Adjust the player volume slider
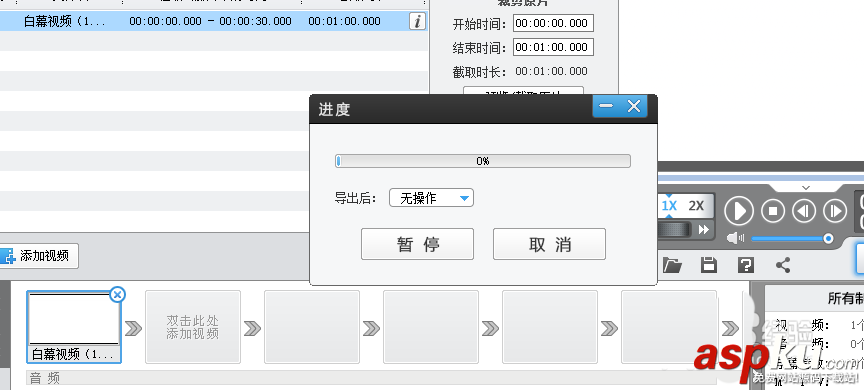The image size is (864, 390). (x=792, y=239)
